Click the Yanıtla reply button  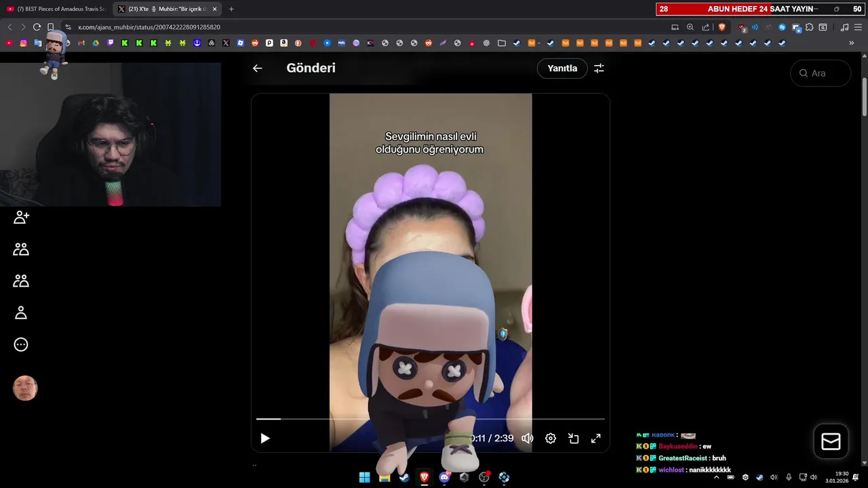[562, 68]
